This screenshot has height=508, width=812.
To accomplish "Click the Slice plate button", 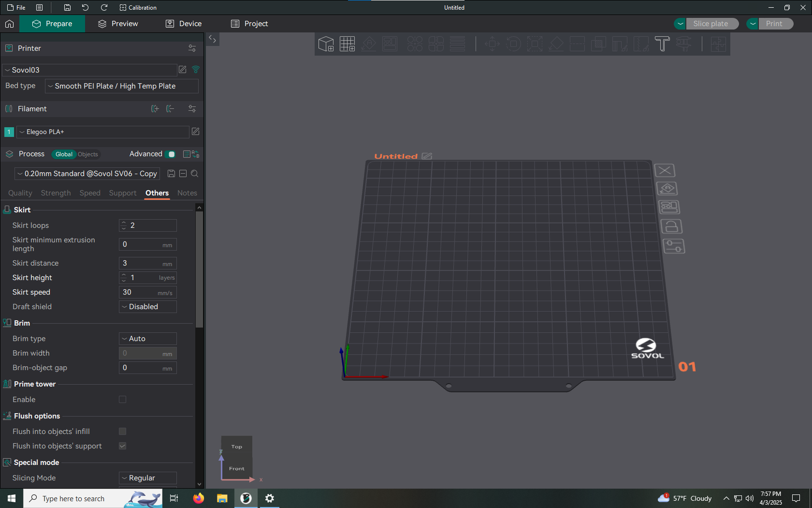I will (x=710, y=24).
